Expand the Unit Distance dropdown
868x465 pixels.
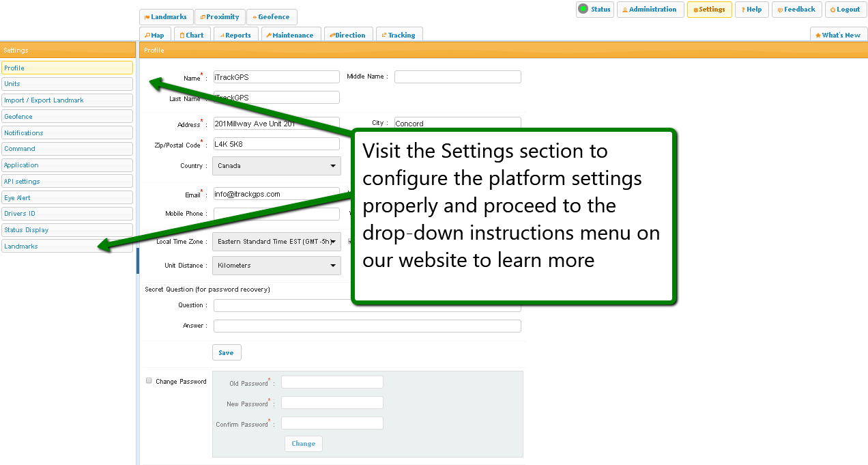tap(276, 266)
